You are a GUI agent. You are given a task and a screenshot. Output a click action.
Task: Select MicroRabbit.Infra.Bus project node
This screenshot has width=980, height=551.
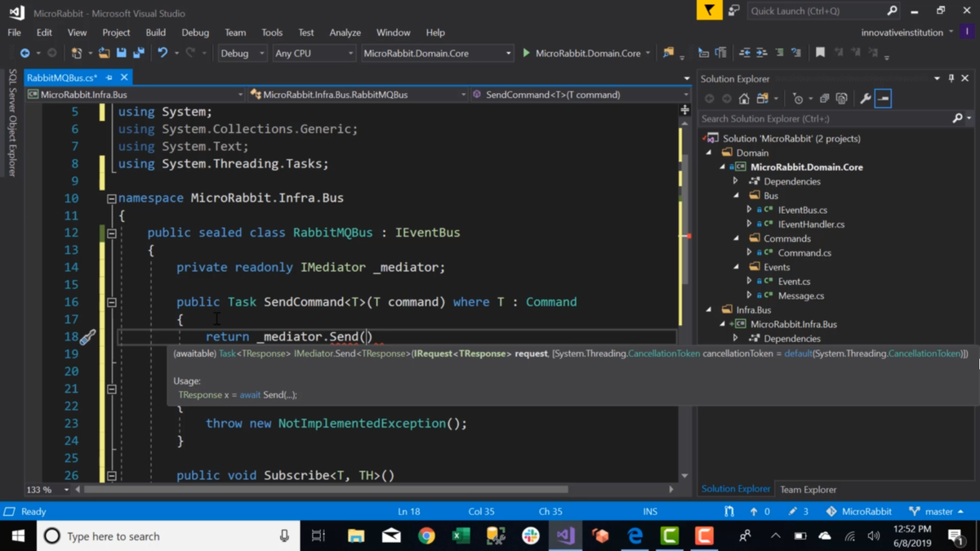(793, 324)
